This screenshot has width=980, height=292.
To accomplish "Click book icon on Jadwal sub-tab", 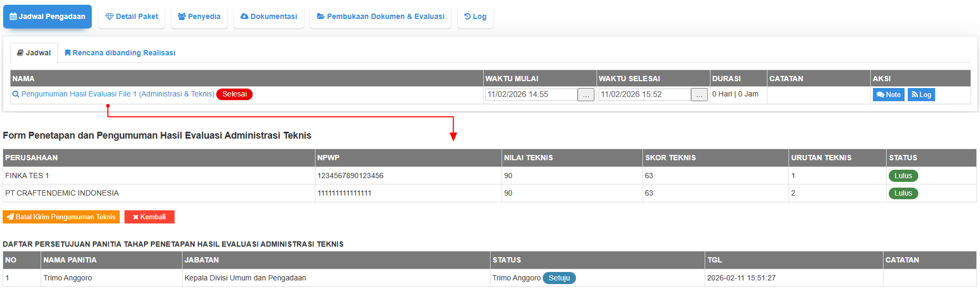I will click(20, 53).
